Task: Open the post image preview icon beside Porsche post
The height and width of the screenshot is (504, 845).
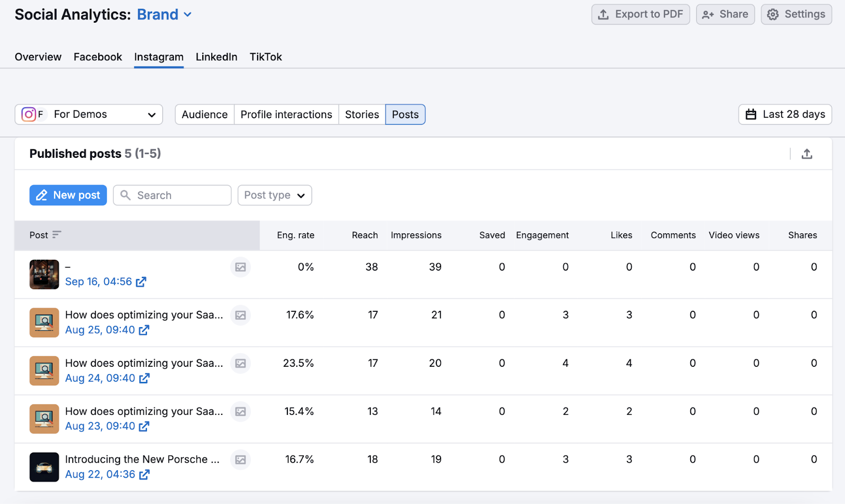Action: pos(240,459)
